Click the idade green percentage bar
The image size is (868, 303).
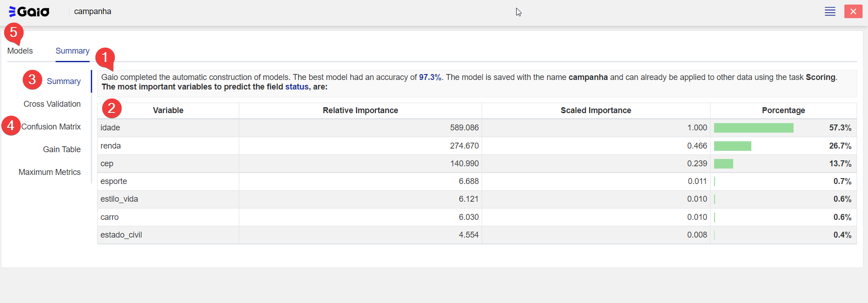tap(753, 128)
